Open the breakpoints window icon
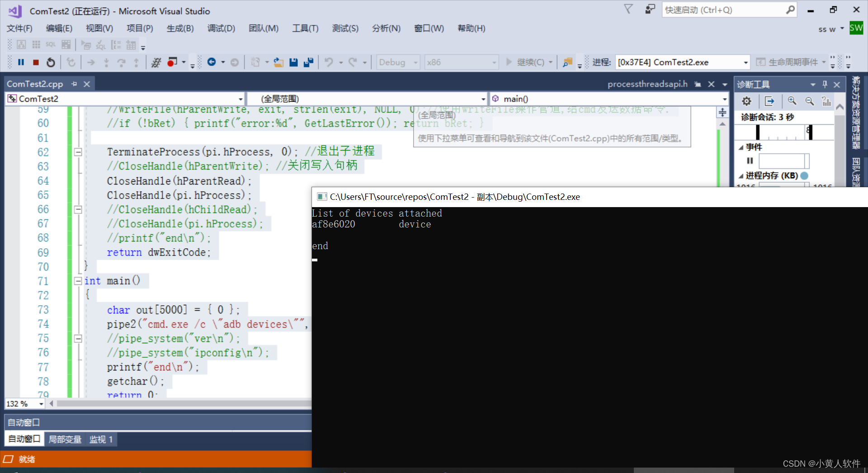Viewport: 868px width, 473px height. point(172,62)
